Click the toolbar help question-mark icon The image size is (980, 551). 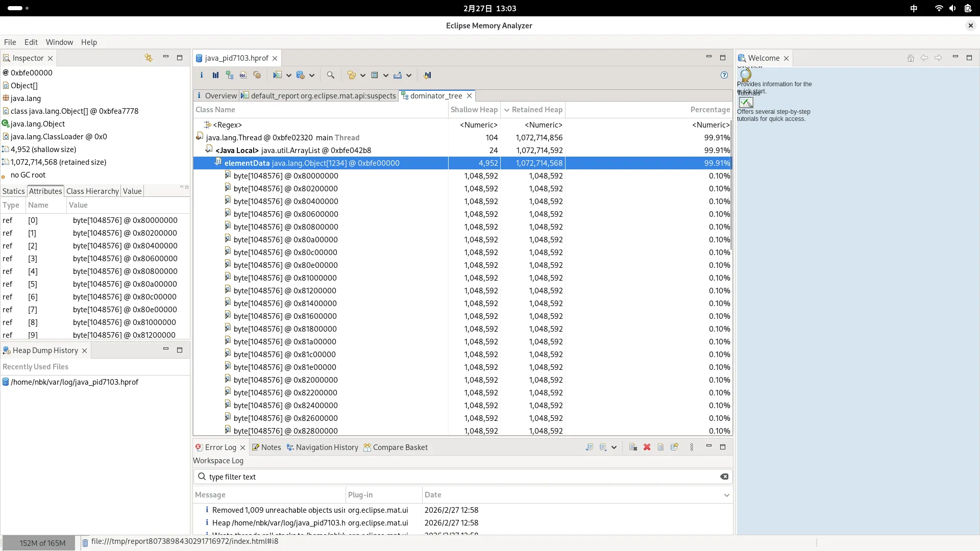(724, 75)
